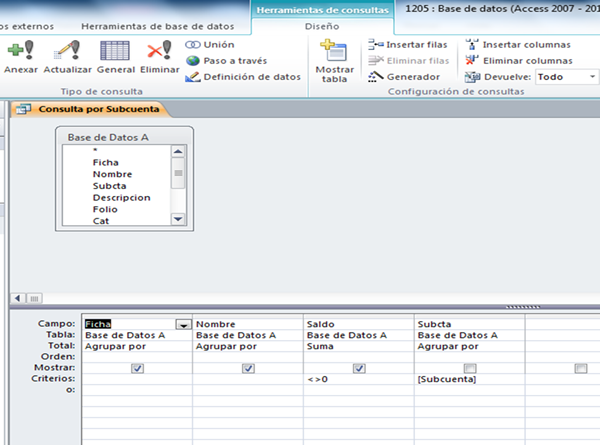This screenshot has height=445, width=600.
Task: Switch to Herramientas de base de datos tab
Action: pyautogui.click(x=160, y=24)
